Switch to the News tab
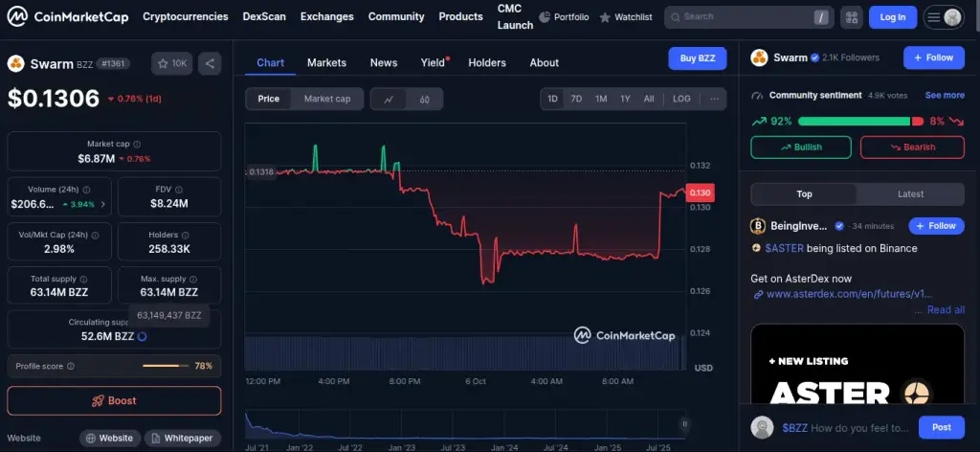980x452 pixels. (x=384, y=62)
